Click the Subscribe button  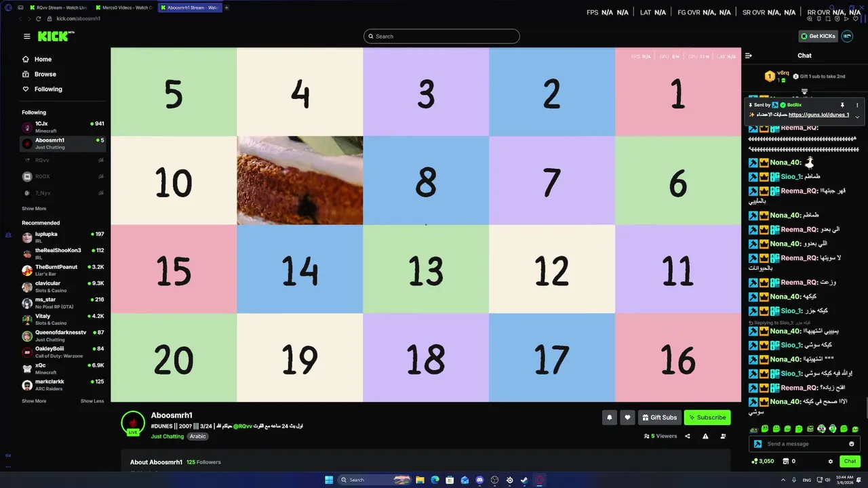tap(707, 418)
